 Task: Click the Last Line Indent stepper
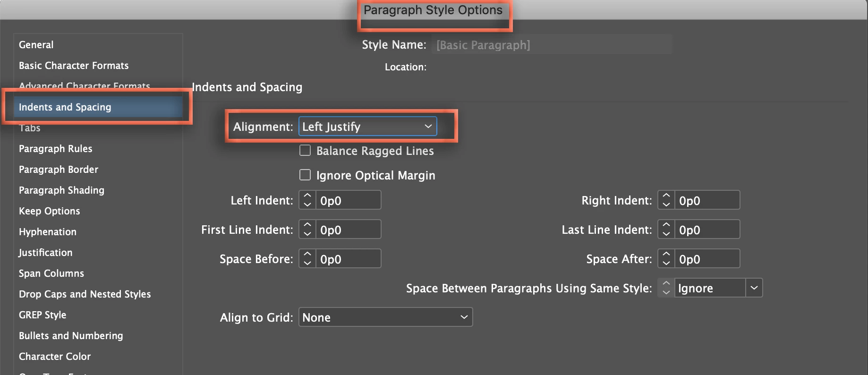coord(666,230)
